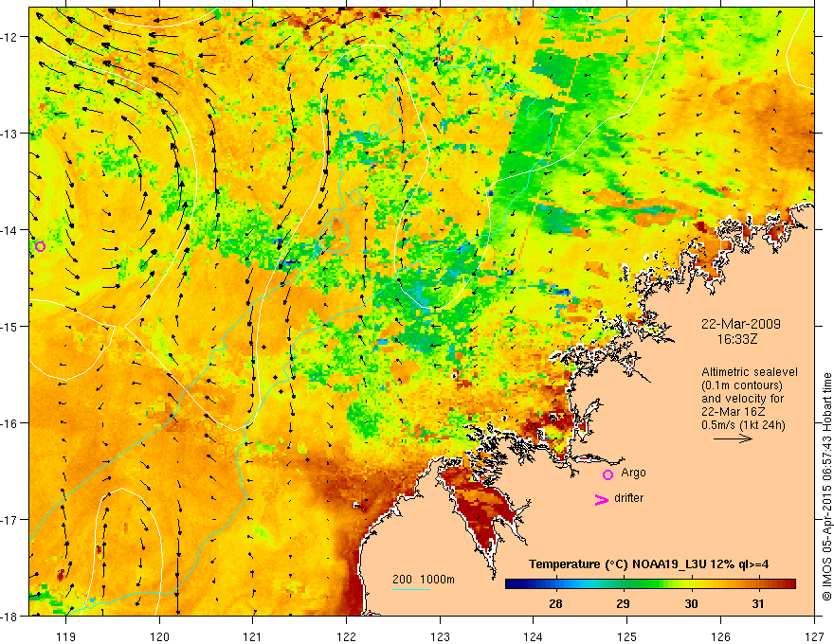
Task: Click the colorbar tick label '31'
Action: [x=758, y=603]
